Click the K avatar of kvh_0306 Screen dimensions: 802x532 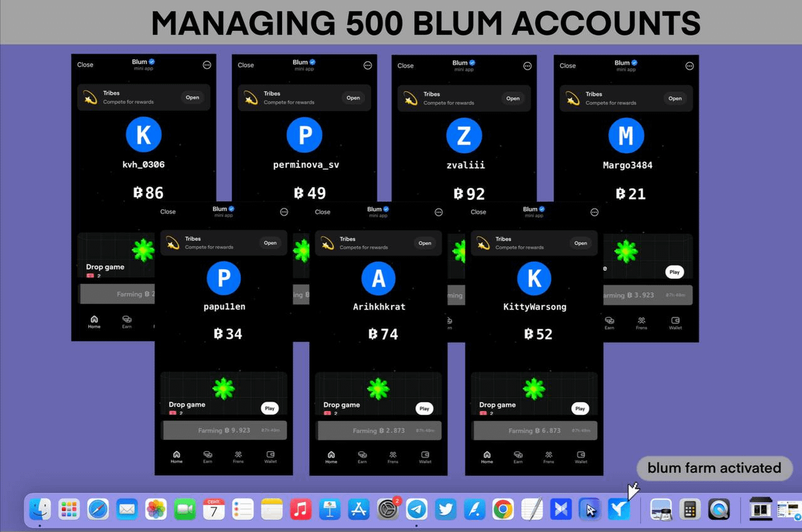[x=144, y=136]
